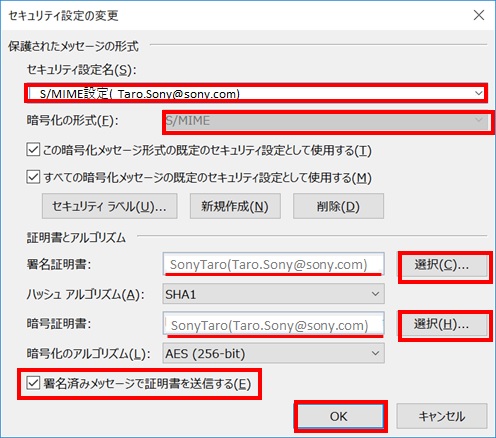Screen dimensions: 496x438
Task: Click the 証明書とアルゴリズム section heading
Action: [x=76, y=237]
